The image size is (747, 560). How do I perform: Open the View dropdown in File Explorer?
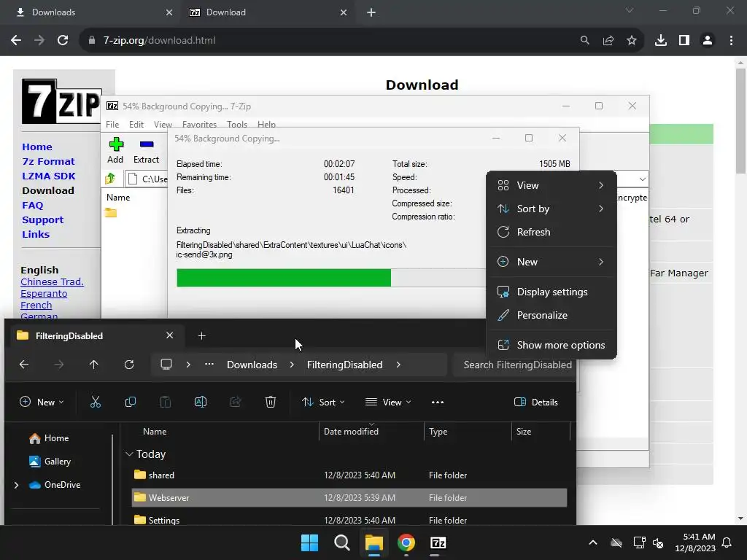(x=388, y=402)
